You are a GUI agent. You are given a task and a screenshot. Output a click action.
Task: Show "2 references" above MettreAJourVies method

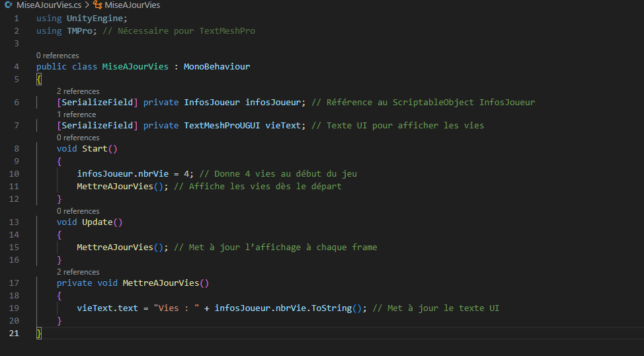point(78,272)
